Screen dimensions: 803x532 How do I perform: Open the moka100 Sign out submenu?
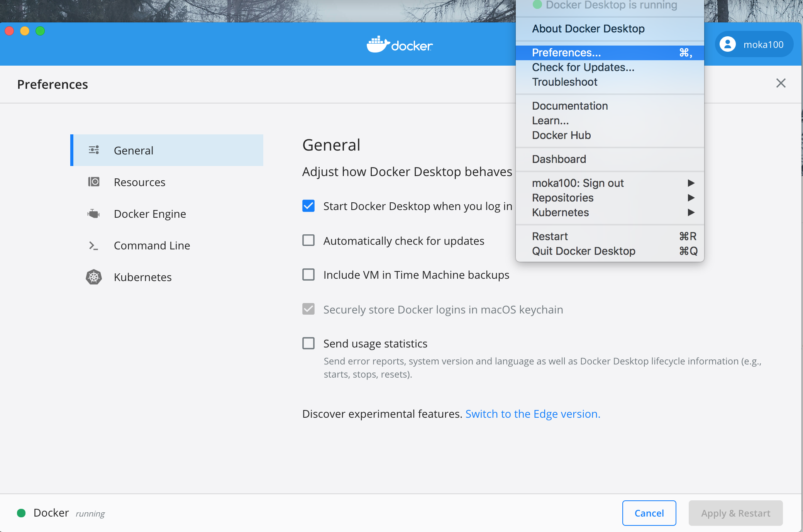coord(578,183)
